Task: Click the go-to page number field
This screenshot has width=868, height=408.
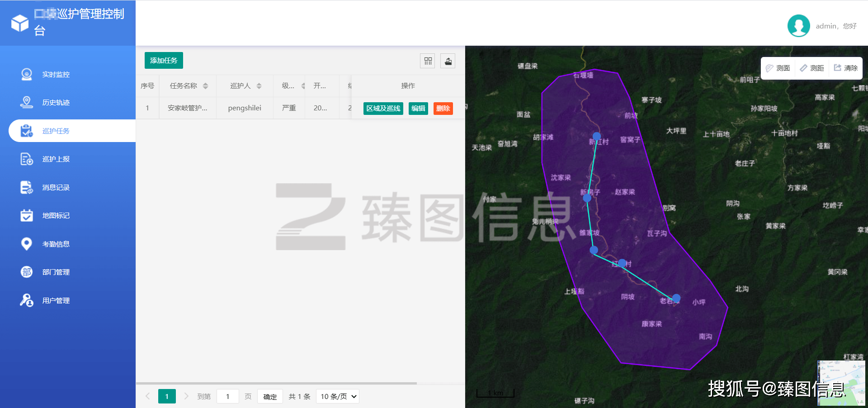Action: (228, 397)
